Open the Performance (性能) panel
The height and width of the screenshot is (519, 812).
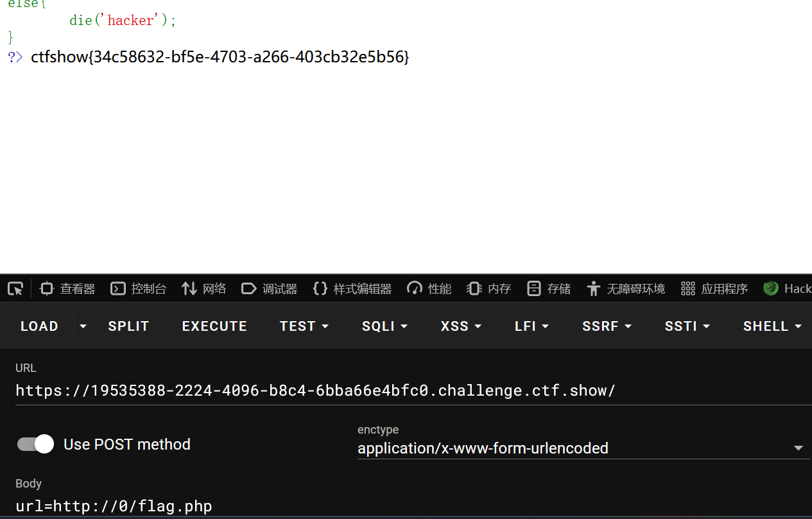pos(429,289)
